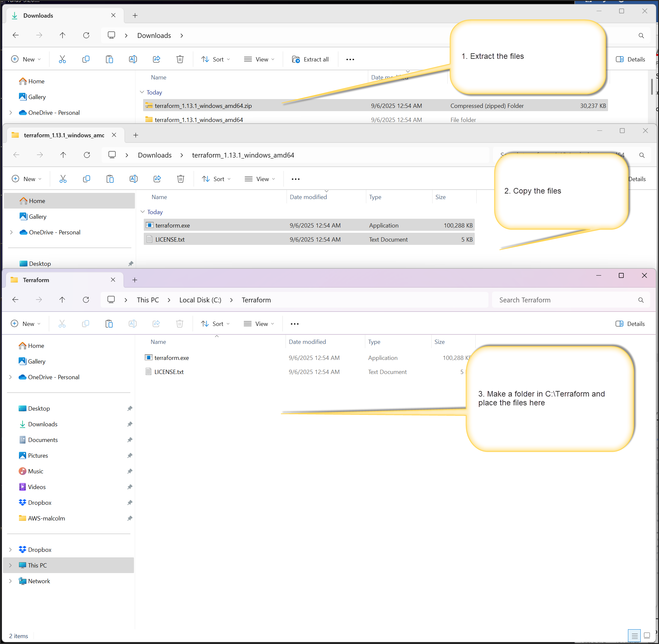659x644 pixels.
Task: Select the Cut icon in the toolbar
Action: pos(62,324)
